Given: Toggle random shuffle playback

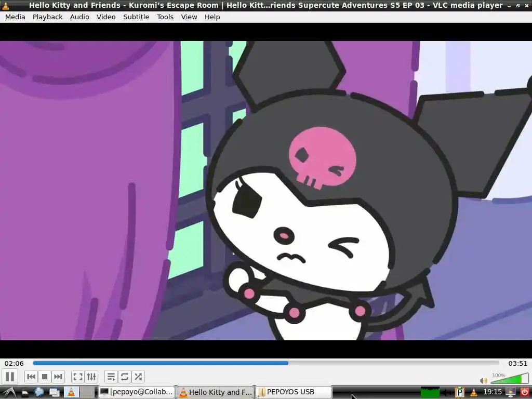Looking at the screenshot, I should coord(138,377).
